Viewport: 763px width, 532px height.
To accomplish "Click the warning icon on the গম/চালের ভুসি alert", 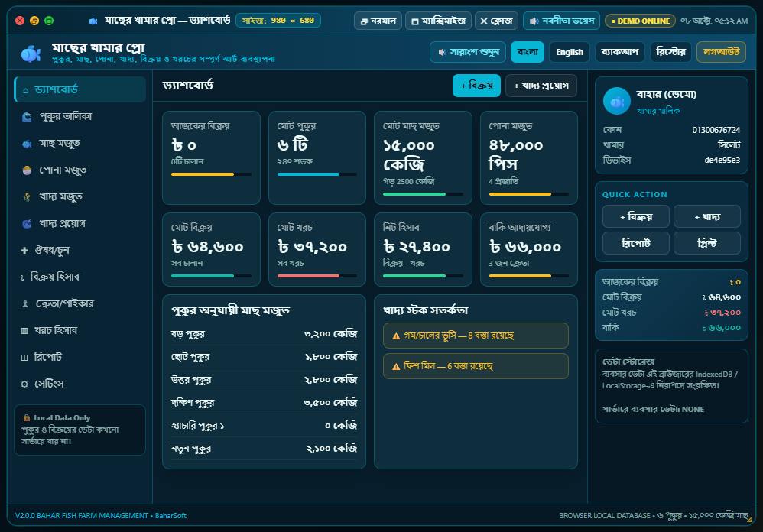I will [396, 336].
